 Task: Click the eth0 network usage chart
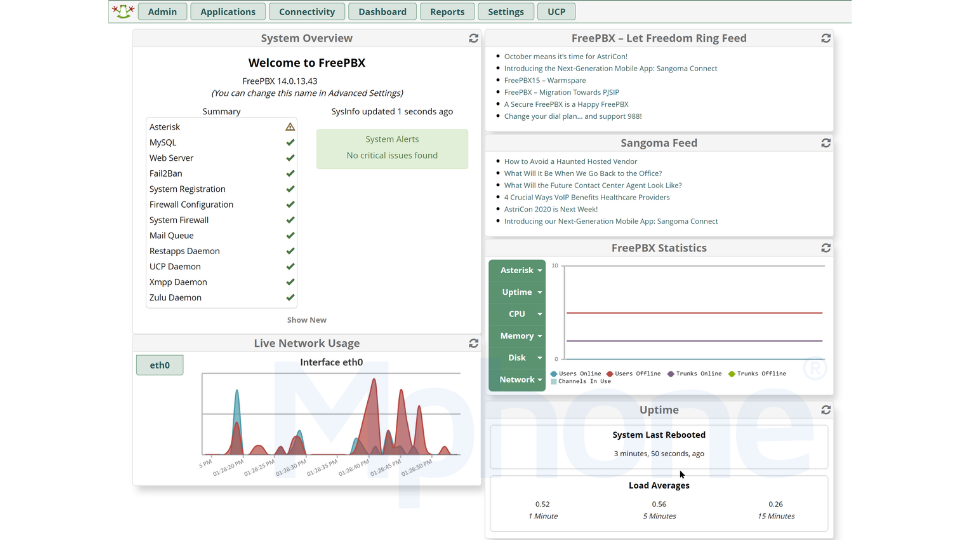pos(331,414)
